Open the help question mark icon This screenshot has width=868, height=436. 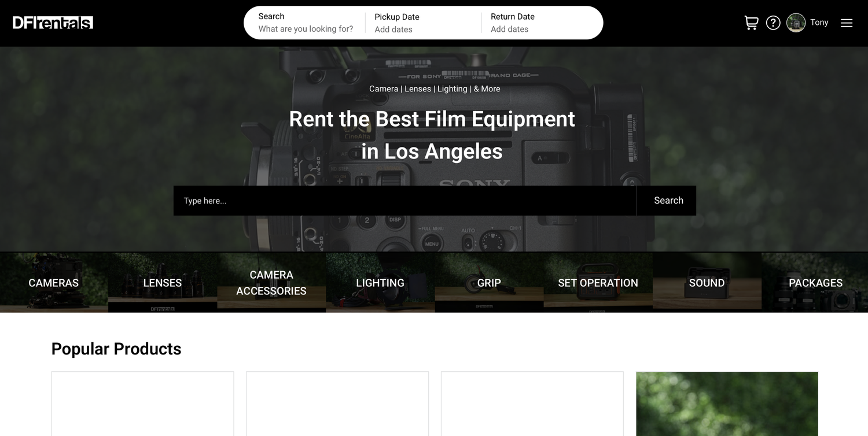[x=773, y=23]
